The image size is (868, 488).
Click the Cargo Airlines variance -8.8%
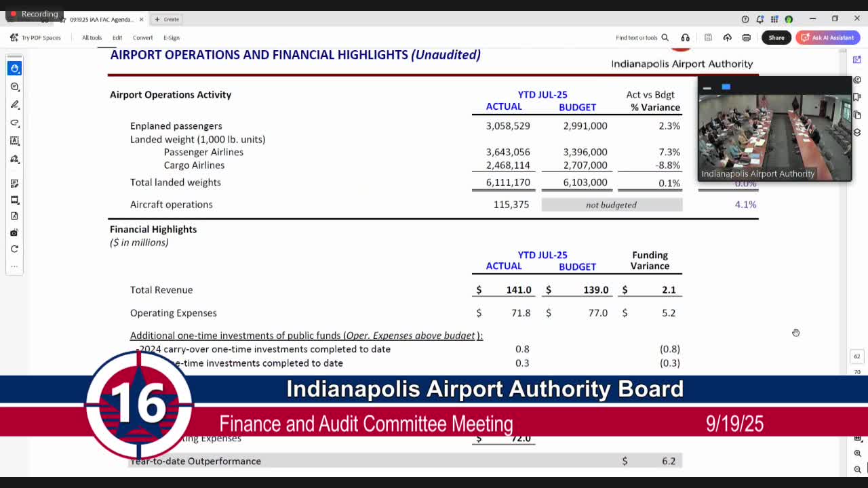668,165
